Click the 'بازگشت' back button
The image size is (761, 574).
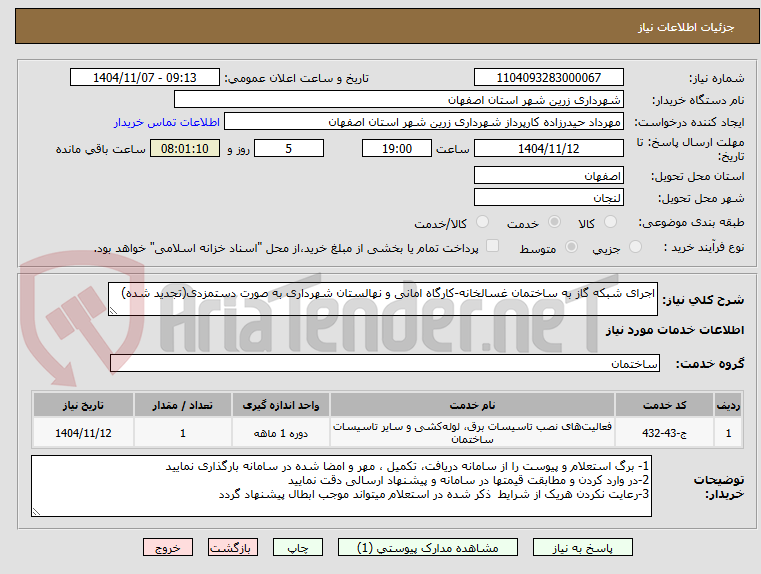[x=232, y=547]
